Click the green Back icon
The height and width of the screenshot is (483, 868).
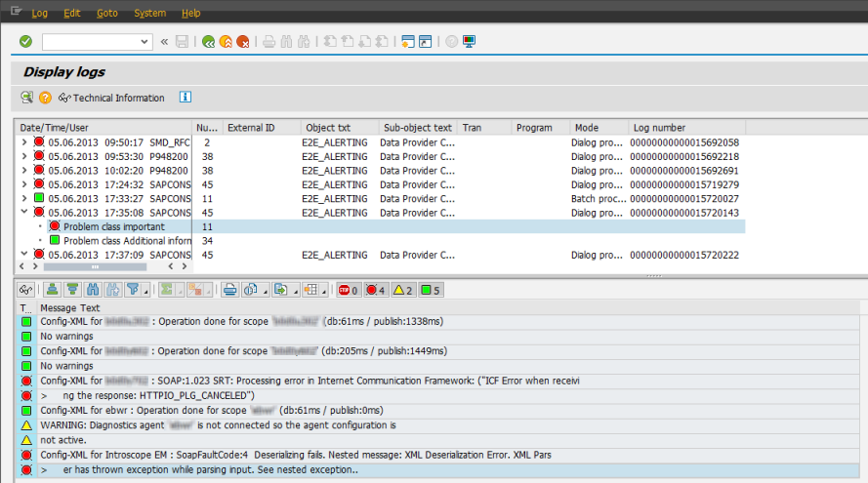(x=209, y=42)
